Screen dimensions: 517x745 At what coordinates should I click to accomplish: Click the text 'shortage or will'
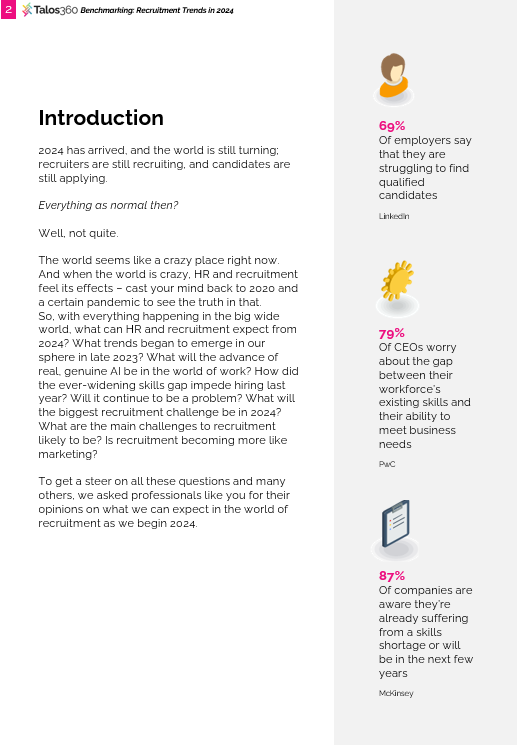point(420,645)
